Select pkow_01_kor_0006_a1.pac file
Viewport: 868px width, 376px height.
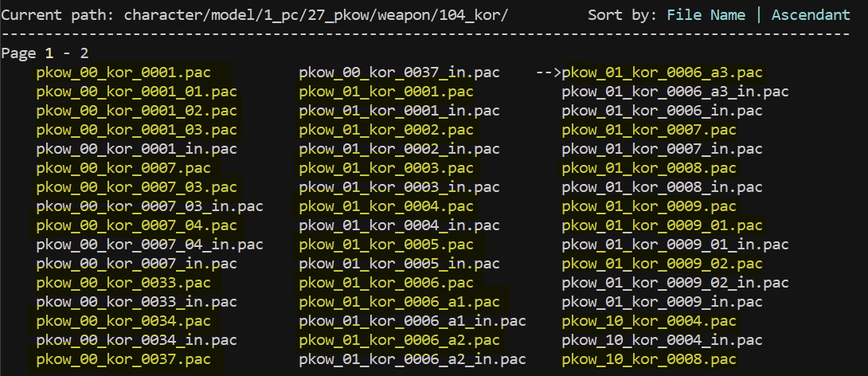[x=399, y=302]
